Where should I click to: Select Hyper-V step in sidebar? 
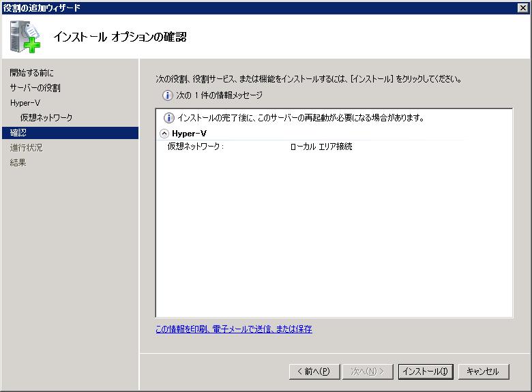coord(25,103)
